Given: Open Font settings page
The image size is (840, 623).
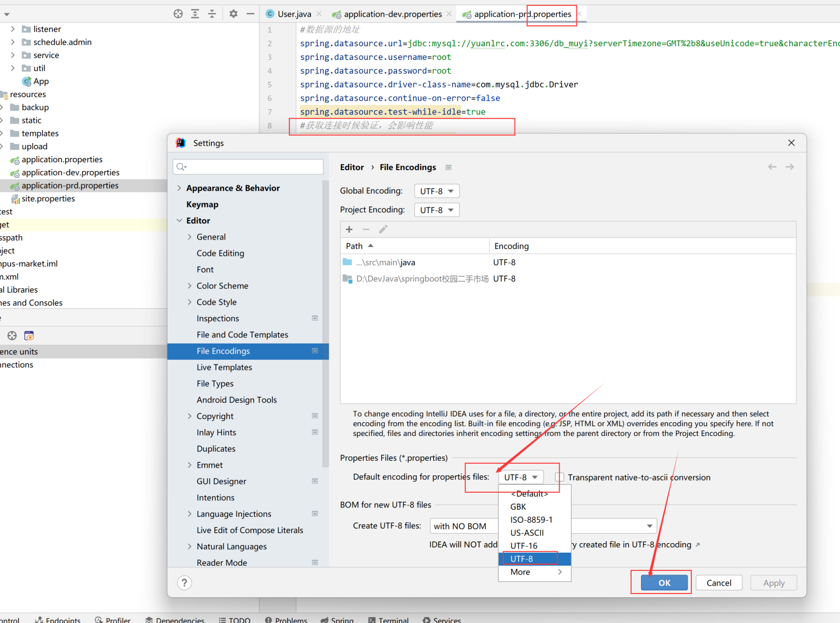Looking at the screenshot, I should 205,269.
